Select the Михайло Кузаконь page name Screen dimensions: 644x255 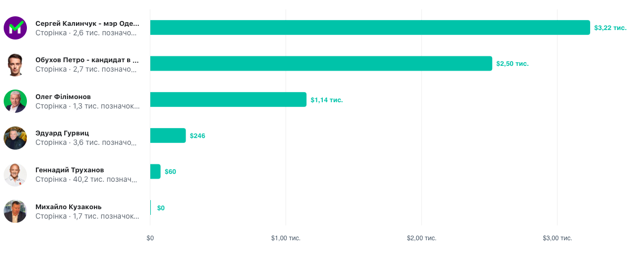click(x=68, y=207)
